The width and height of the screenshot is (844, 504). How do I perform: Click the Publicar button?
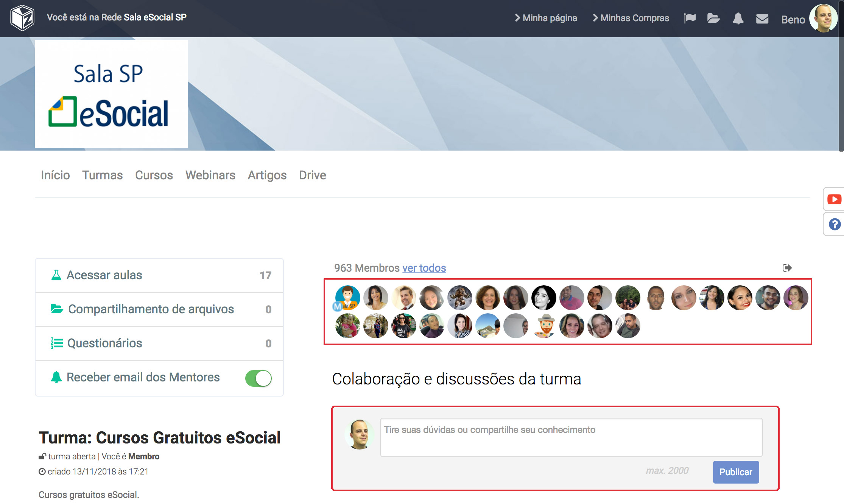point(735,472)
